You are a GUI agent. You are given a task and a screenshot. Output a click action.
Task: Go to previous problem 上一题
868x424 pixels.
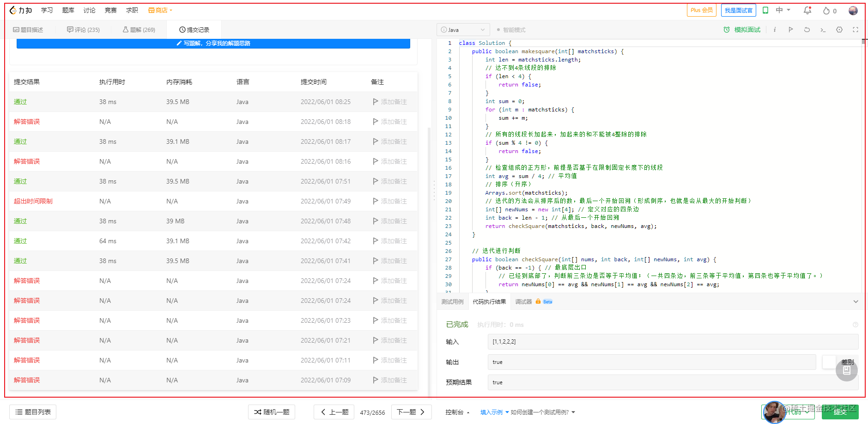coord(334,412)
